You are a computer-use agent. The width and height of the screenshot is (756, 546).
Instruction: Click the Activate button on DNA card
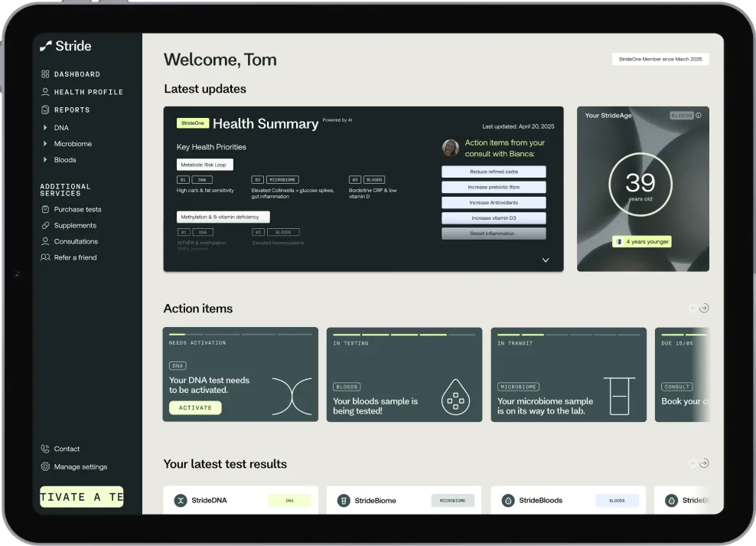pyautogui.click(x=195, y=407)
